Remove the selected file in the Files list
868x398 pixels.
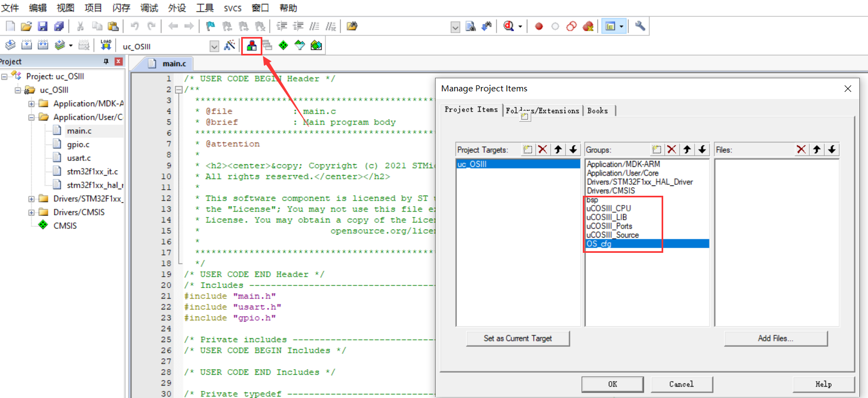point(801,150)
